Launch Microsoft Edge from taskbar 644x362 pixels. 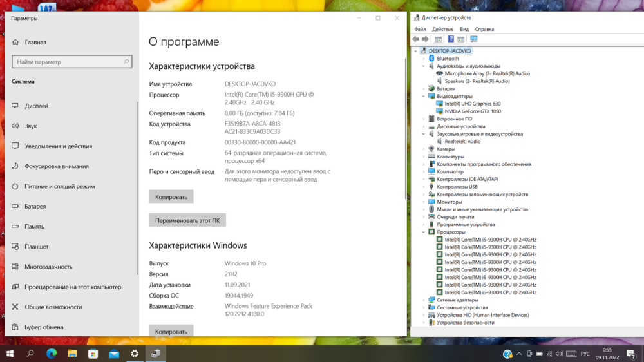[52, 354]
